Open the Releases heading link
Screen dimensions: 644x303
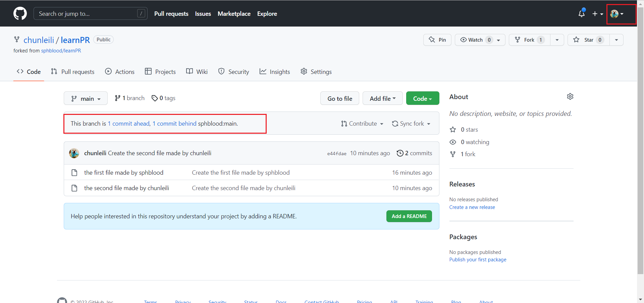[462, 184]
